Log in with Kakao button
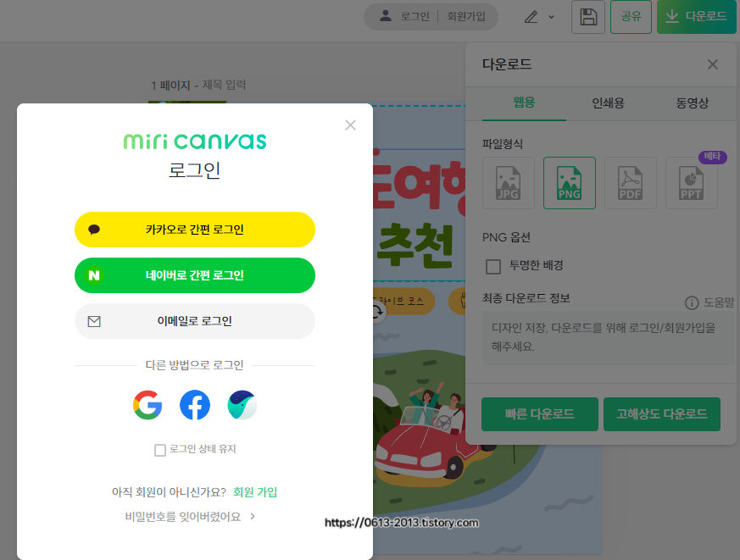This screenshot has width=740, height=560. click(194, 230)
